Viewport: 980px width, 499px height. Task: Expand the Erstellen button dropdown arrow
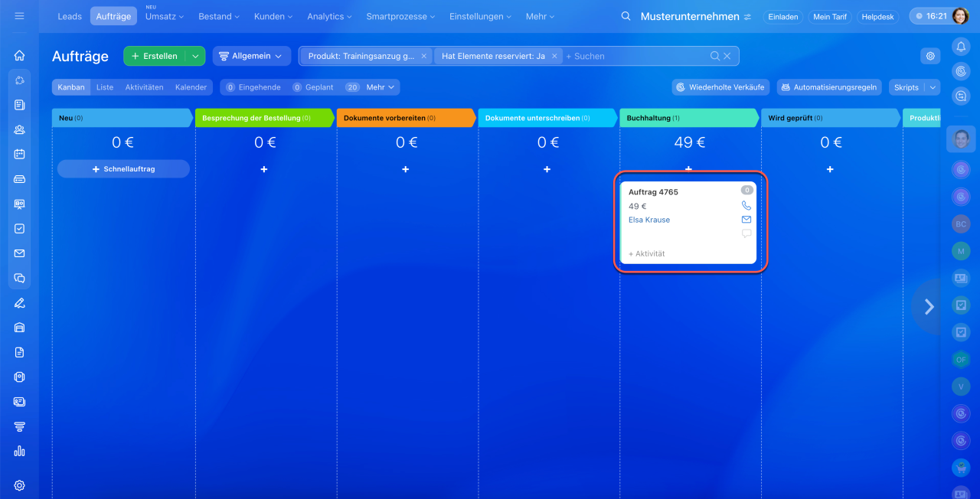pyautogui.click(x=195, y=56)
